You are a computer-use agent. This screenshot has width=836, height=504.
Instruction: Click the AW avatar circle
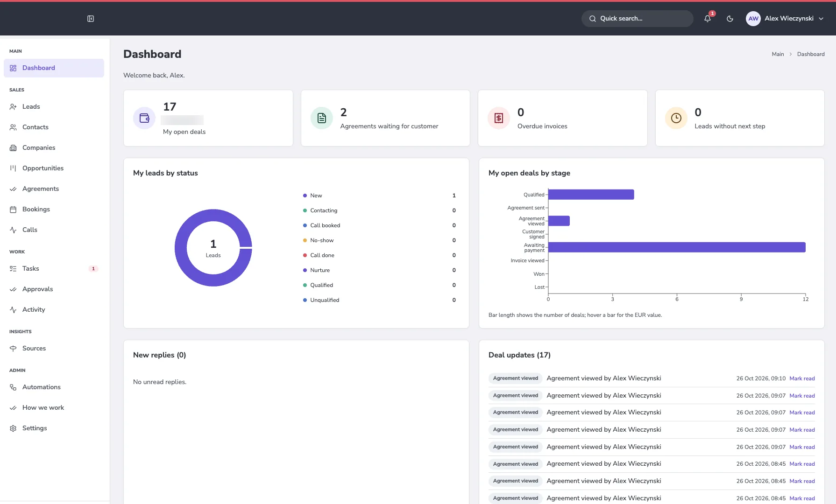click(x=753, y=19)
